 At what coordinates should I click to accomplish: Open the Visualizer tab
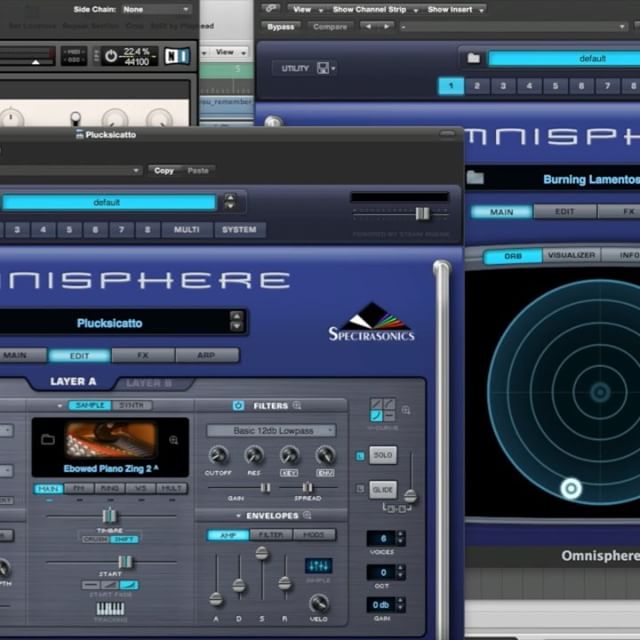pyautogui.click(x=571, y=255)
